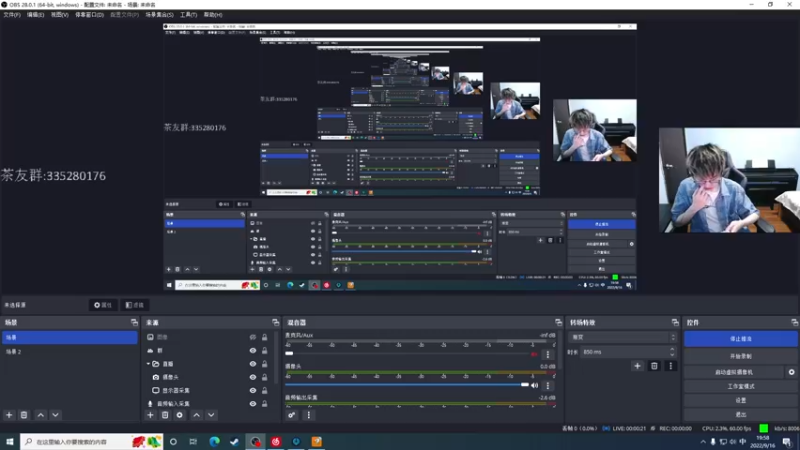Open the 场景集合(S) menu
The image size is (800, 450).
point(159,15)
